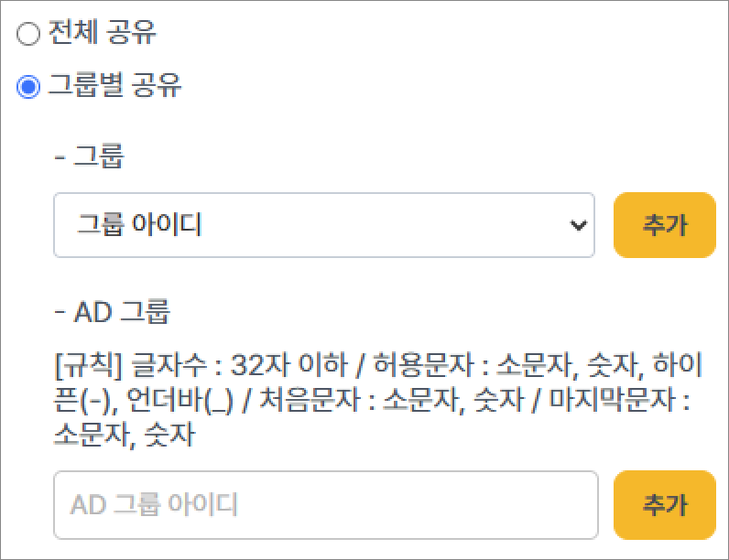
Task: Focus the AD 그룹 아이디 input field
Action: 325,504
